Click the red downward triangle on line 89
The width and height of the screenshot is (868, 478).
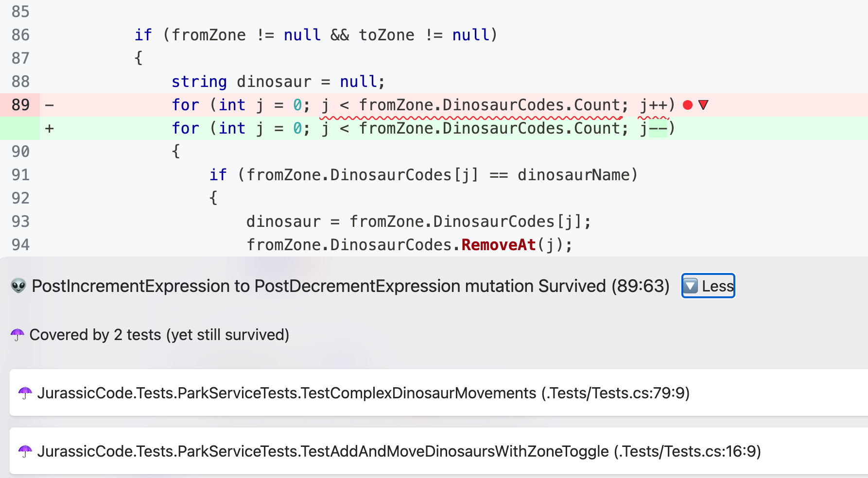click(x=703, y=105)
